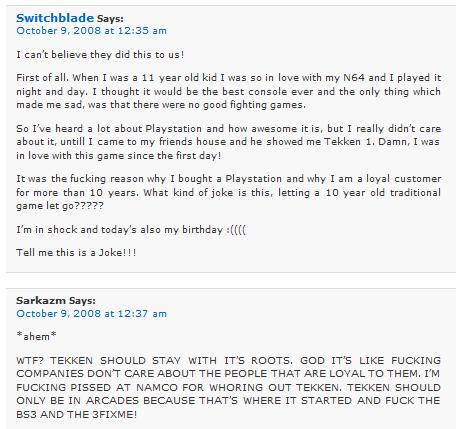Click the Sarkazm commenter name
The height and width of the screenshot is (429, 460).
click(x=41, y=300)
